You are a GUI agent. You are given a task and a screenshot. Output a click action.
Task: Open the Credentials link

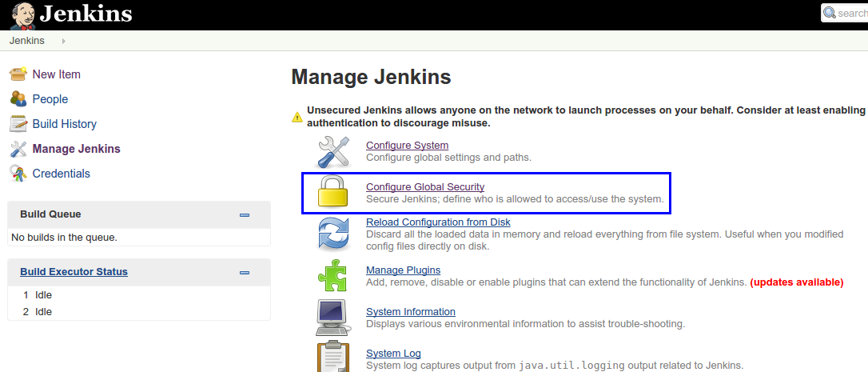click(x=61, y=174)
